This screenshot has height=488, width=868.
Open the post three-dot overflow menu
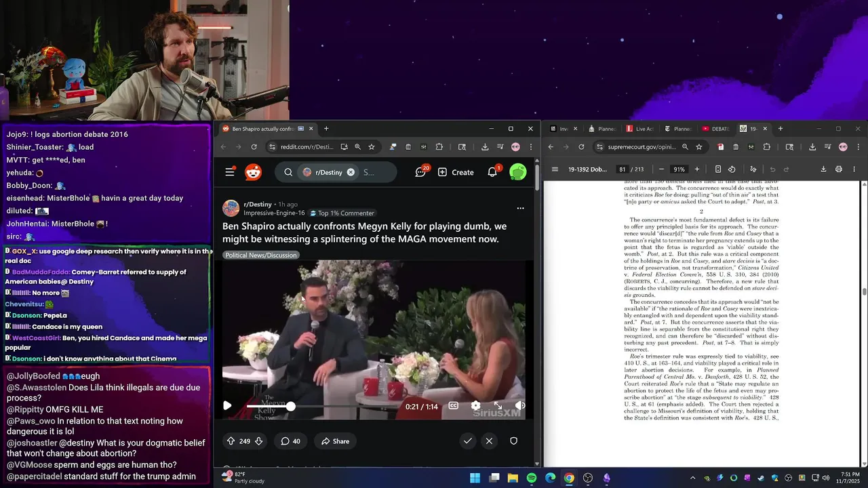click(520, 208)
